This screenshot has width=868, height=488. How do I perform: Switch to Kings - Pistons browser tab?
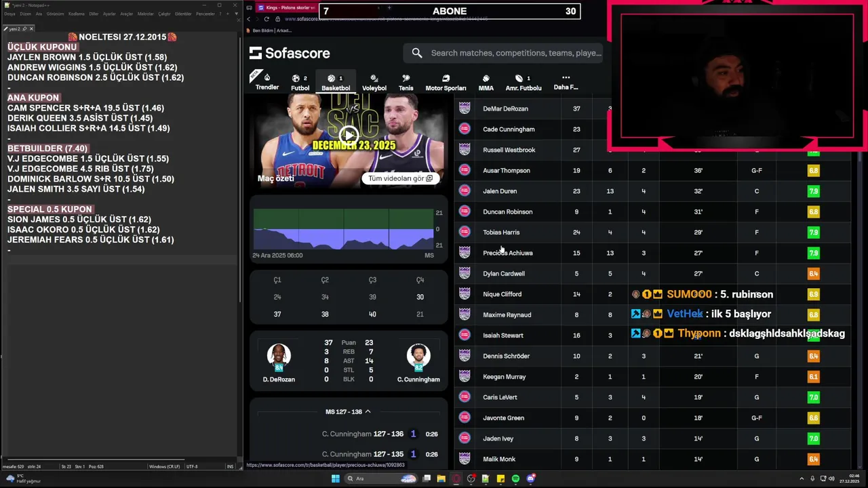[286, 7]
